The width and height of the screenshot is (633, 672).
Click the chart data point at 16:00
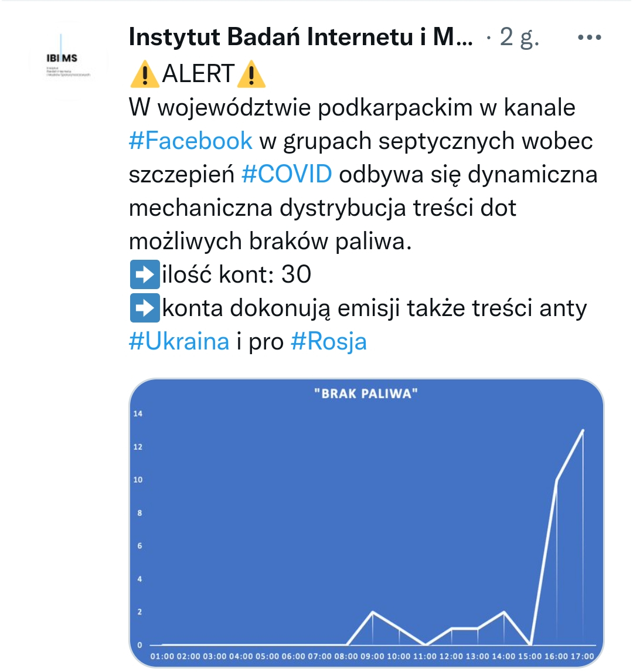pos(556,480)
